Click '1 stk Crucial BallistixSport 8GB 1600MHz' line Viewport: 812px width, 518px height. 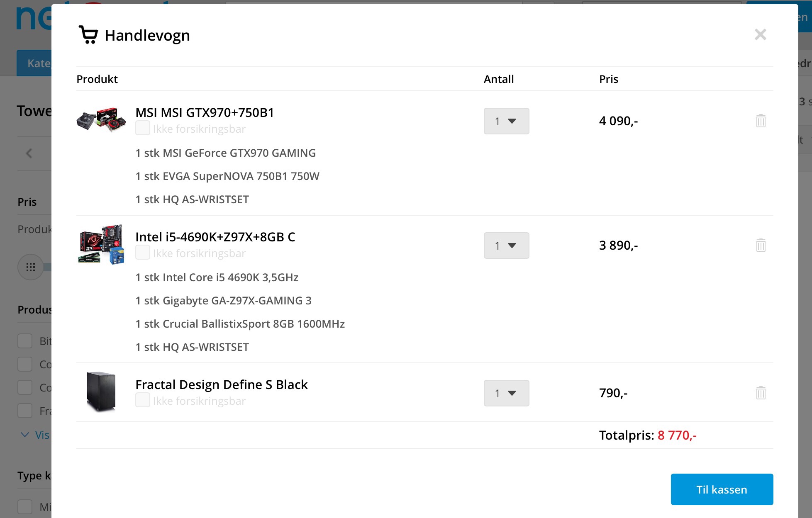pos(240,324)
